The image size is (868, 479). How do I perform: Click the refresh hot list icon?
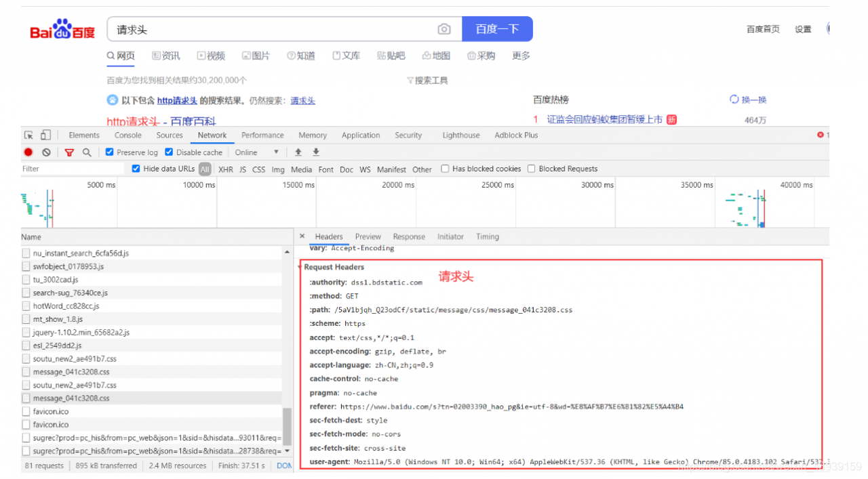coord(734,100)
